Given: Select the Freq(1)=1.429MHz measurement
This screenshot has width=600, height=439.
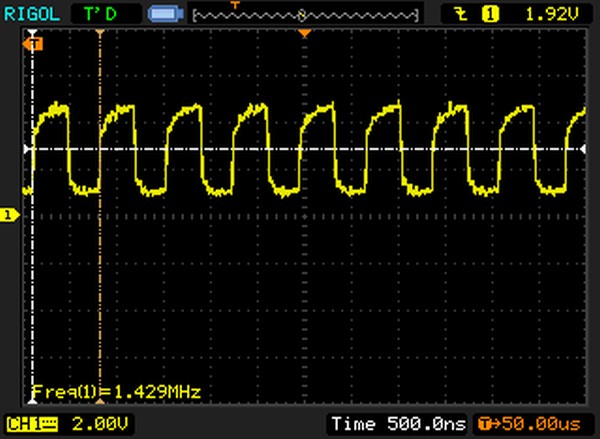Looking at the screenshot, I should [117, 391].
